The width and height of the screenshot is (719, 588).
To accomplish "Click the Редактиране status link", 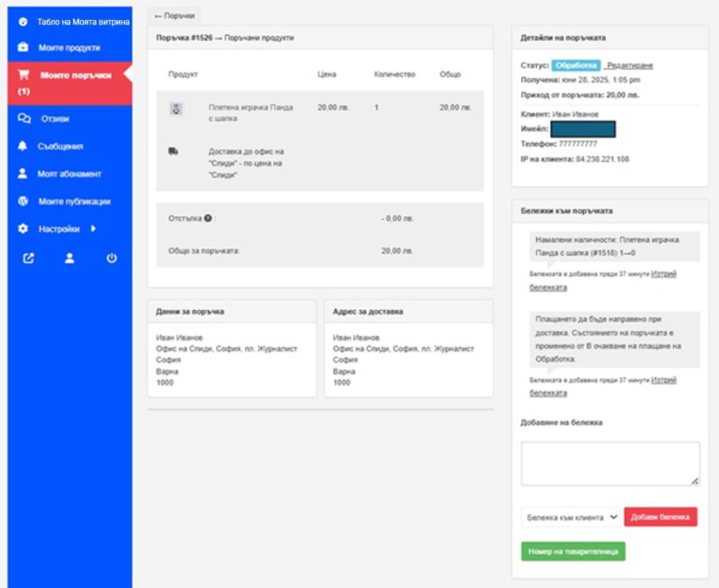I will click(x=630, y=65).
